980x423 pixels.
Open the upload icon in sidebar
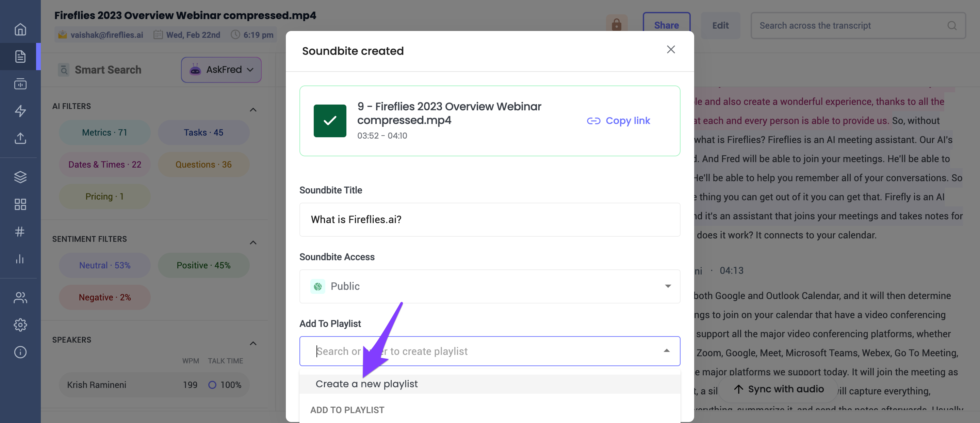click(20, 138)
